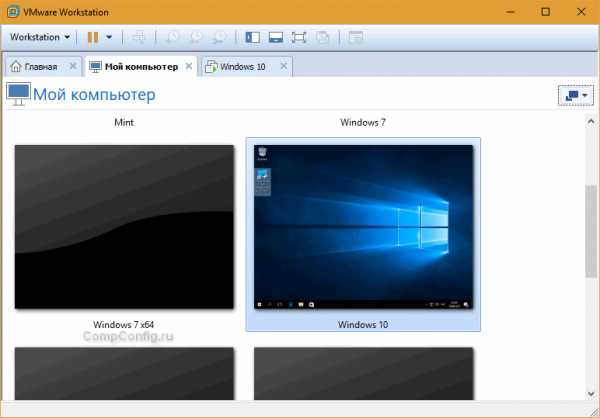
Task: Click the Windows 7 x64 label
Action: click(124, 325)
